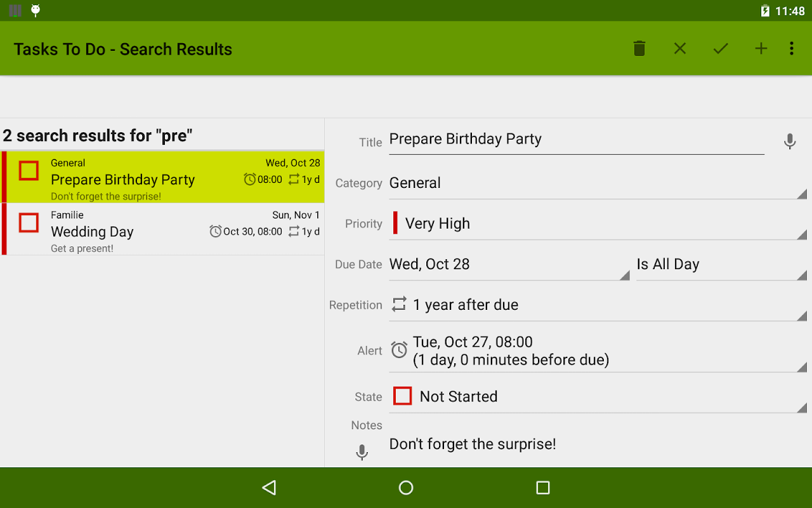Tap 'Get a present!' note text

pos(82,248)
